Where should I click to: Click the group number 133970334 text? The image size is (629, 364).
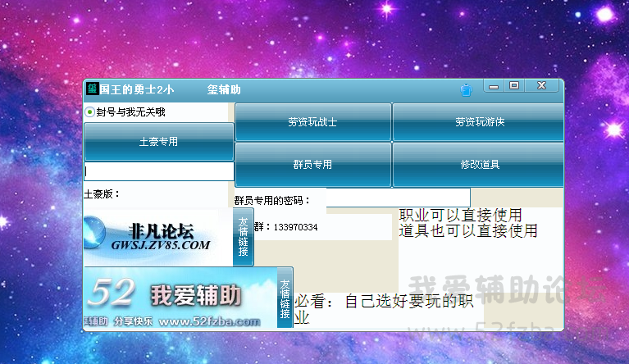click(x=295, y=227)
